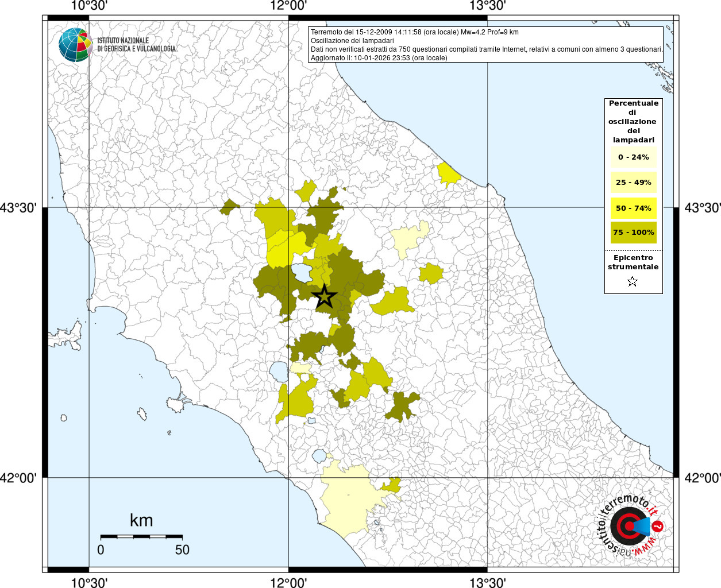Image resolution: width=721 pixels, height=588 pixels.
Task: Select the 50 - 74% legend swatch
Action: click(633, 208)
